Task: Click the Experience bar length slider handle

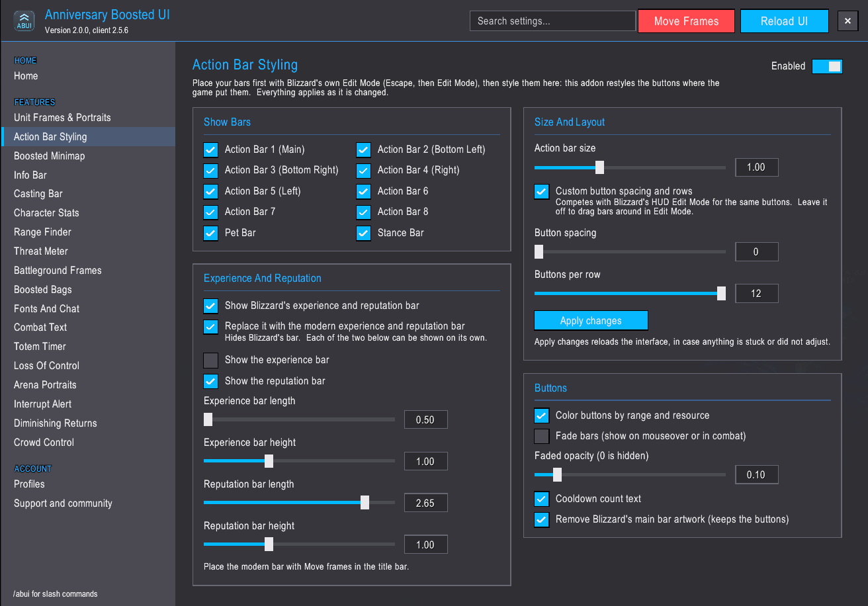Action: (x=208, y=419)
